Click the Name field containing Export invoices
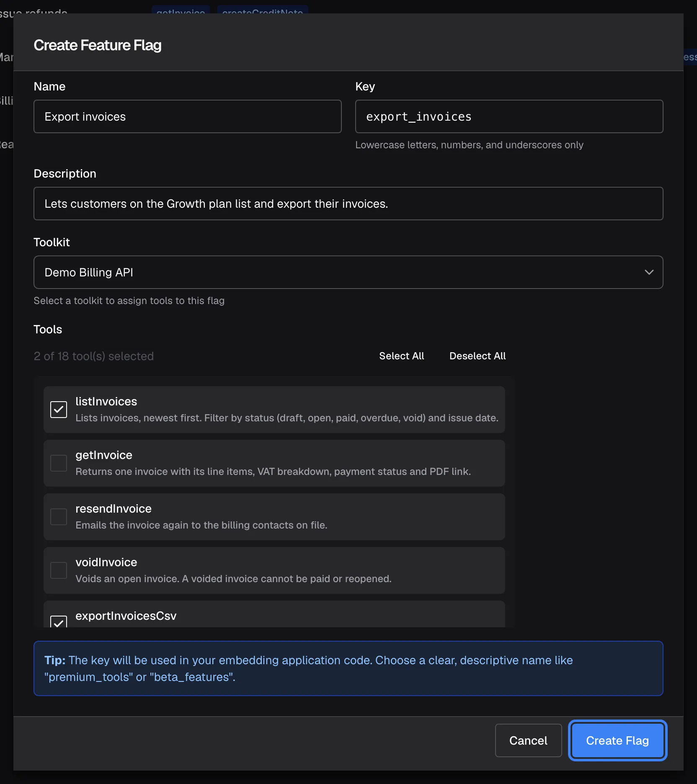697x784 pixels. tap(188, 116)
